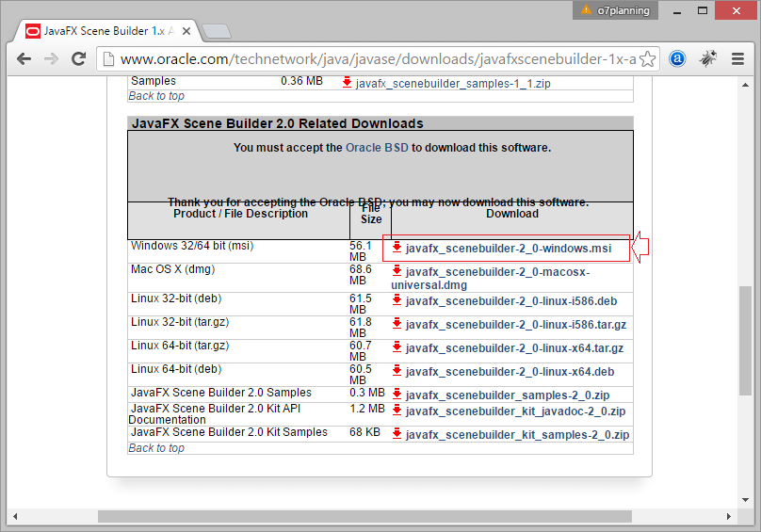Download javafx_scenebuilder-2_0-linux-i586.tar.gz
Viewport: 761px width, 532px height.
(x=516, y=325)
